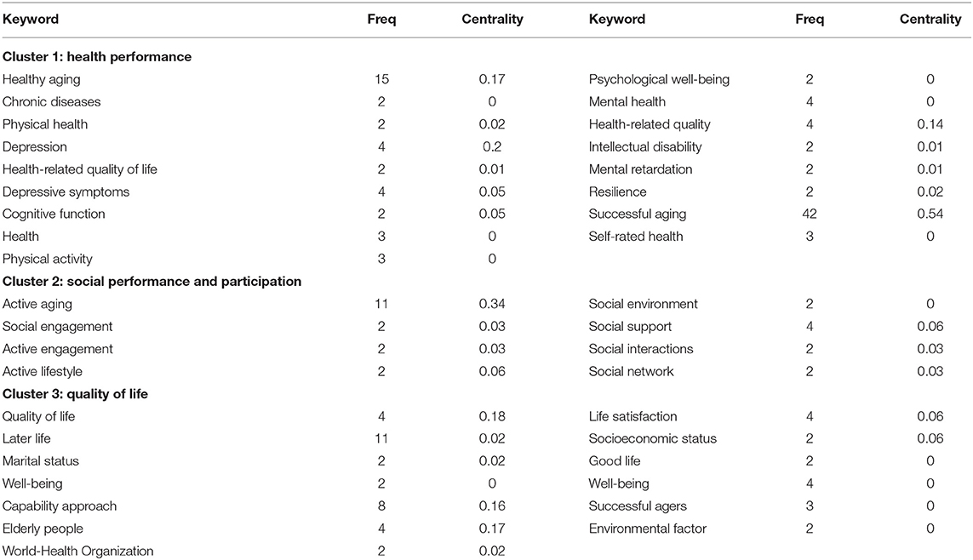The image size is (973, 560).
Task: Click the left Freq column header
Action: tap(381, 20)
